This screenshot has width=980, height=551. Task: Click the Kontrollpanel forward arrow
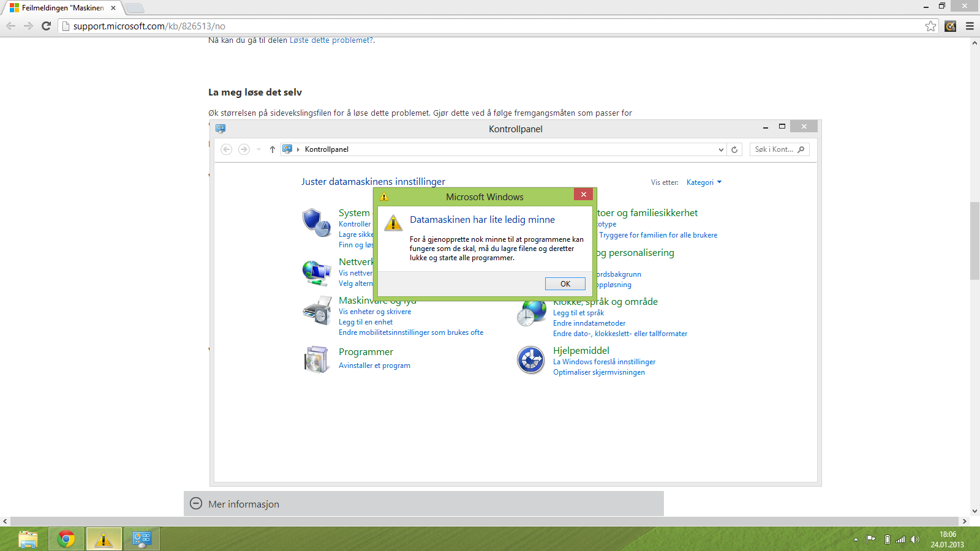tap(244, 149)
